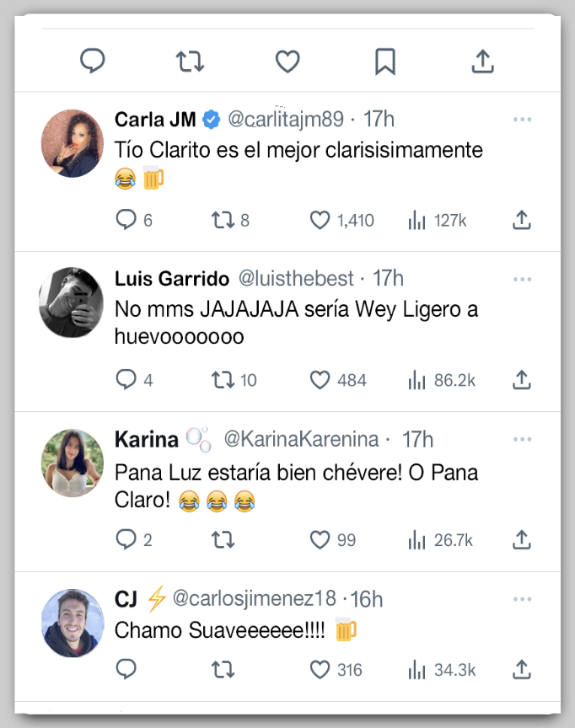The image size is (575, 728).
Task: Click the Karina display name
Action: tap(147, 439)
